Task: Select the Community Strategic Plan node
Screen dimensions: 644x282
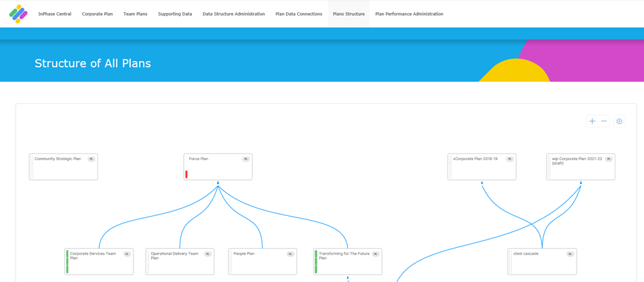Action: (x=63, y=167)
